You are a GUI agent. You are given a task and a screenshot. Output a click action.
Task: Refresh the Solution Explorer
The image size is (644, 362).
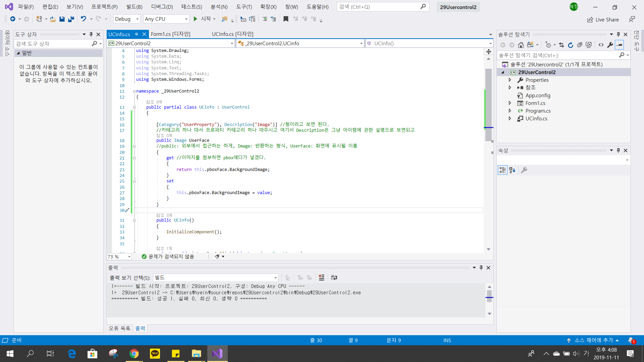pos(571,45)
